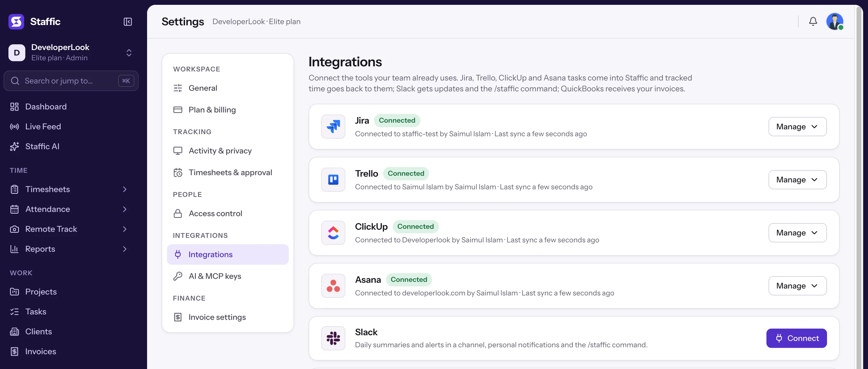The height and width of the screenshot is (369, 868).
Task: Click the Staffic AI sparkle icon
Action: click(14, 146)
